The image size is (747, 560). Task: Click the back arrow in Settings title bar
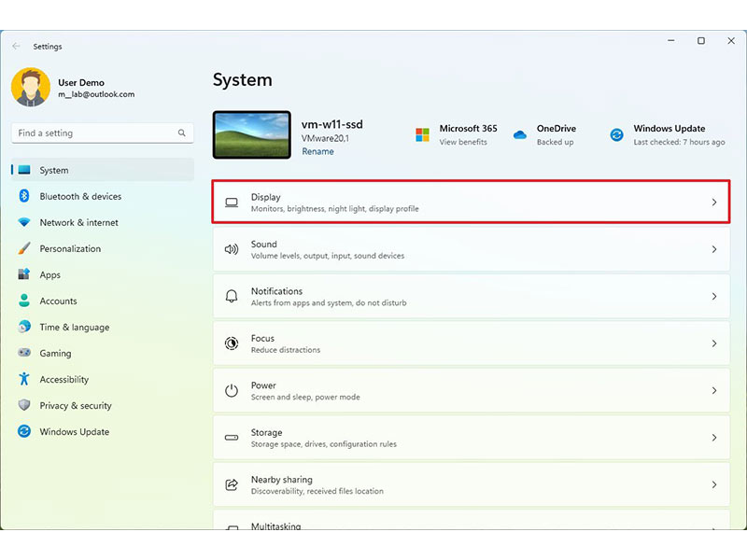pos(16,46)
